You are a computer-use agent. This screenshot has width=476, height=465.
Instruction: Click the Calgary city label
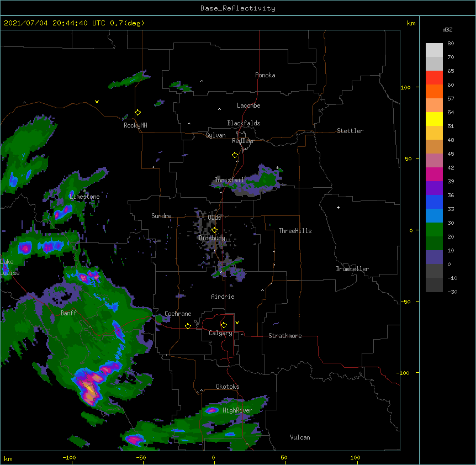pyautogui.click(x=220, y=333)
